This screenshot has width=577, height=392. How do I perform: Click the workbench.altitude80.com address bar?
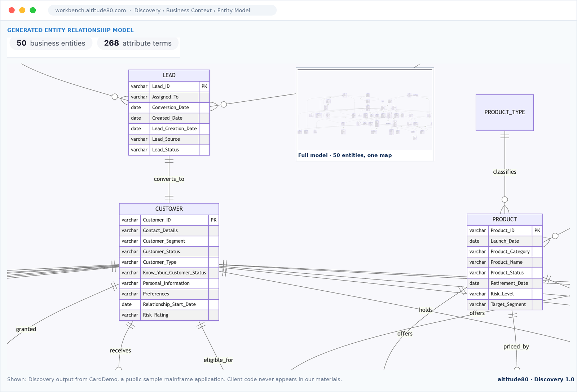click(162, 10)
